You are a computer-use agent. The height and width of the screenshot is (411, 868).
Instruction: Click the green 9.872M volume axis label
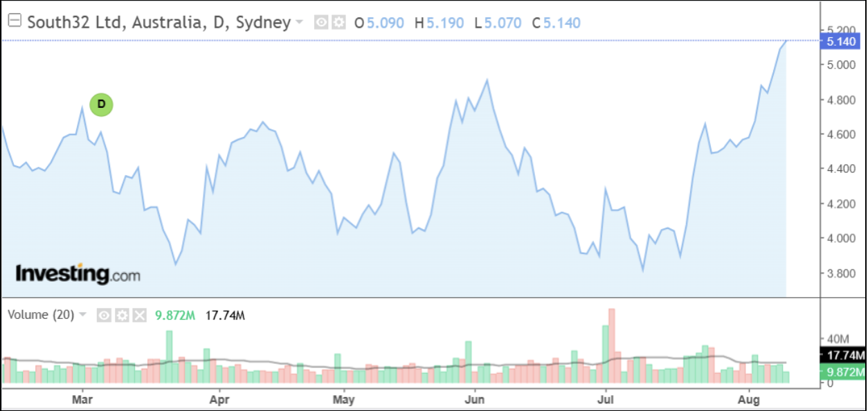pos(842,372)
